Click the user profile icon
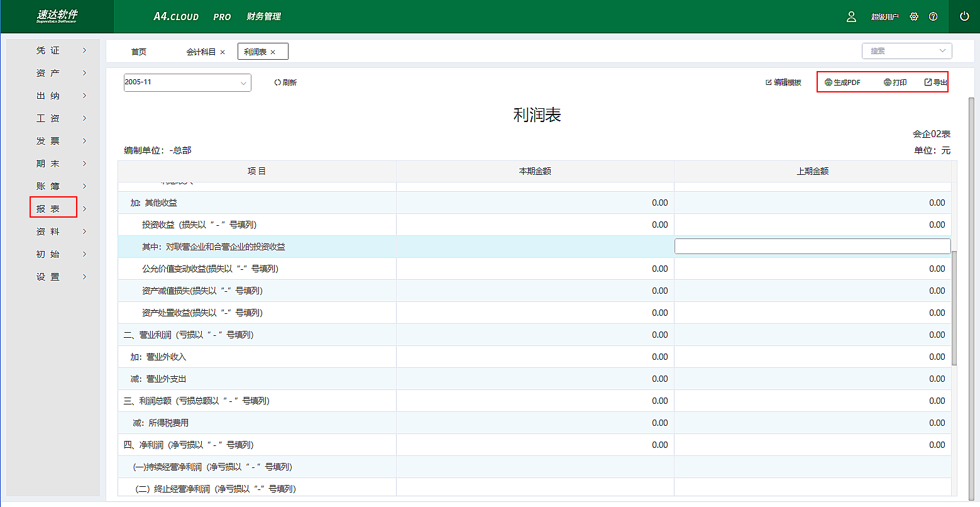This screenshot has width=980, height=507. pos(851,17)
